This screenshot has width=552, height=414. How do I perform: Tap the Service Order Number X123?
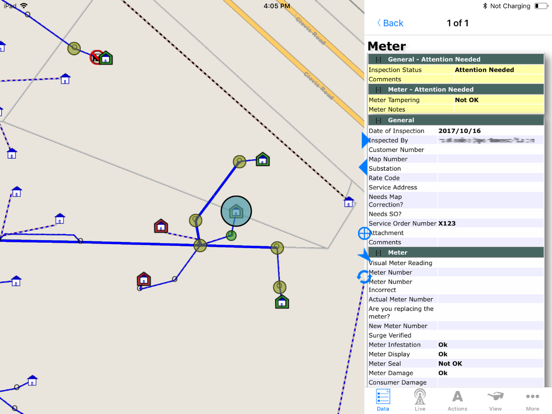[447, 224]
